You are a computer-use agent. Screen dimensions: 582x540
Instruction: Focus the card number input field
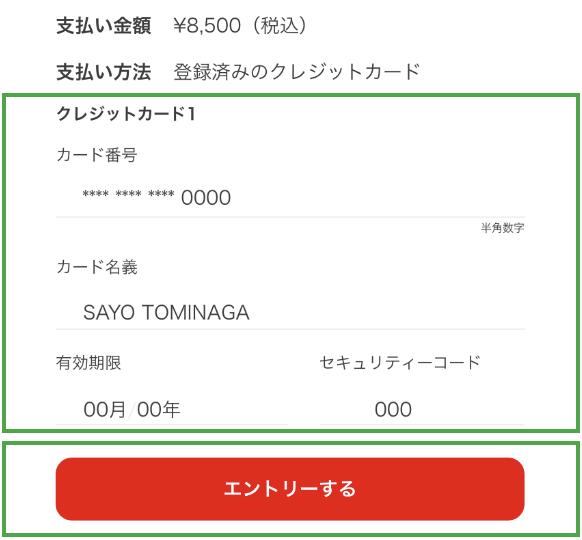point(290,197)
